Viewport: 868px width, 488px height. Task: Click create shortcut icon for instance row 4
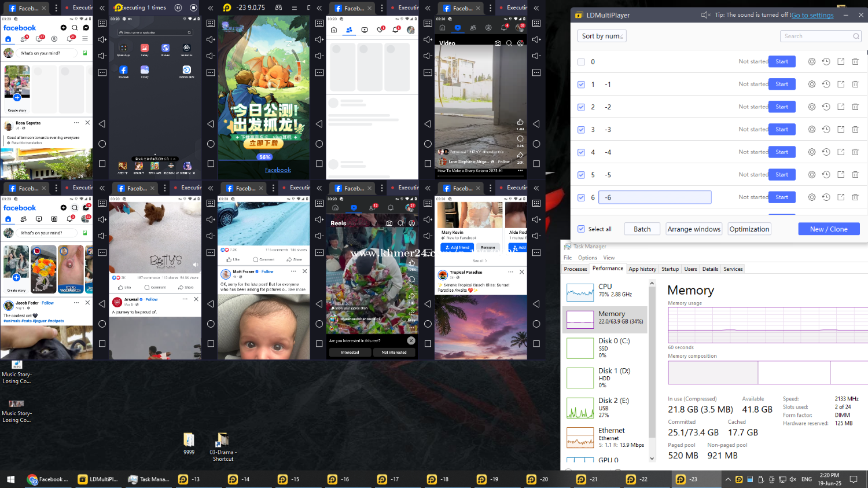pyautogui.click(x=841, y=152)
